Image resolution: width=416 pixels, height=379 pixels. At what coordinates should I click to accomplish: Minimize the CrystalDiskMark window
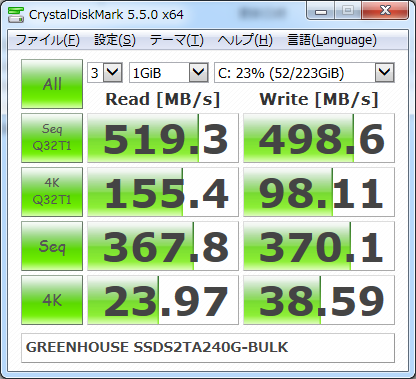click(321, 12)
